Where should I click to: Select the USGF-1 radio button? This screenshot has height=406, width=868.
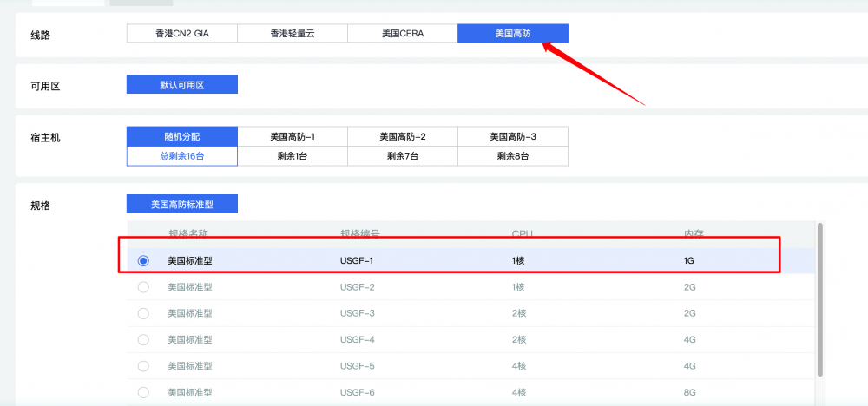coord(143,260)
